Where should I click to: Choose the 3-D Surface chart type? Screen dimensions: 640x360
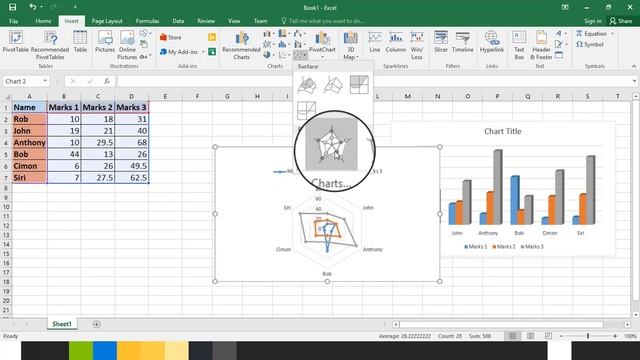click(x=307, y=85)
